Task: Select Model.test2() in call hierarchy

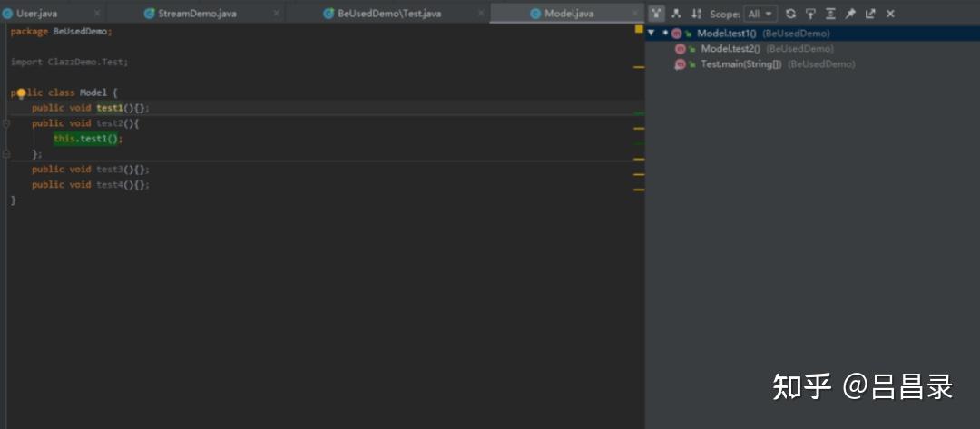Action: pos(730,49)
